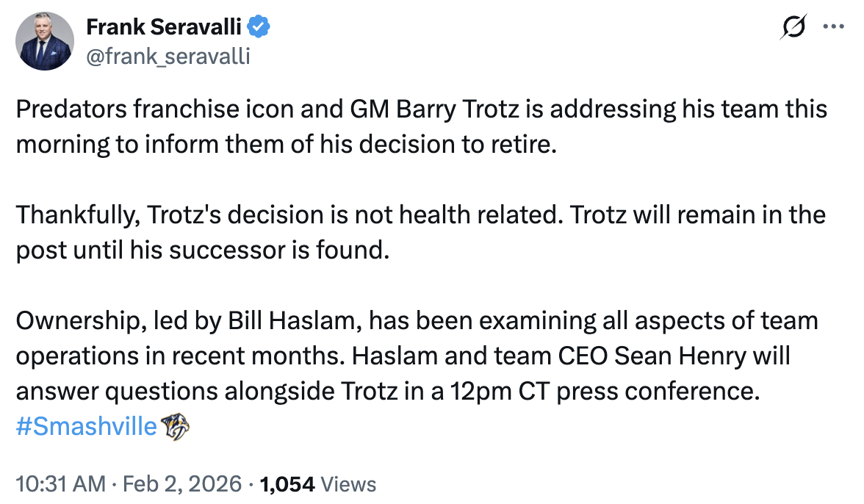The height and width of the screenshot is (504, 864).
Task: Click the Frank Seravalli display name
Action: click(162, 28)
